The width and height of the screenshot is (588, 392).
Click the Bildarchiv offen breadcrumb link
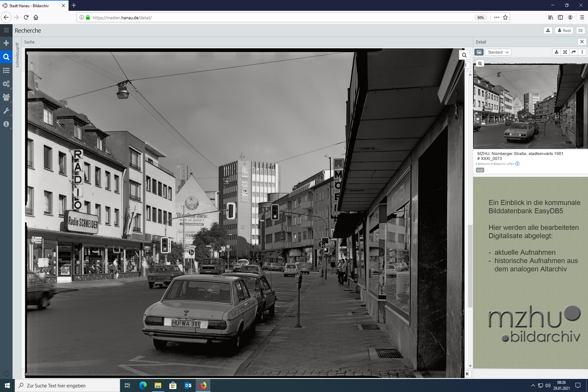pyautogui.click(x=504, y=164)
